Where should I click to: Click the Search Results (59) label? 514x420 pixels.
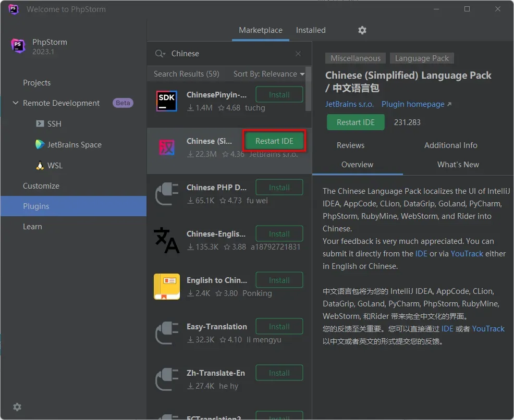pos(187,74)
